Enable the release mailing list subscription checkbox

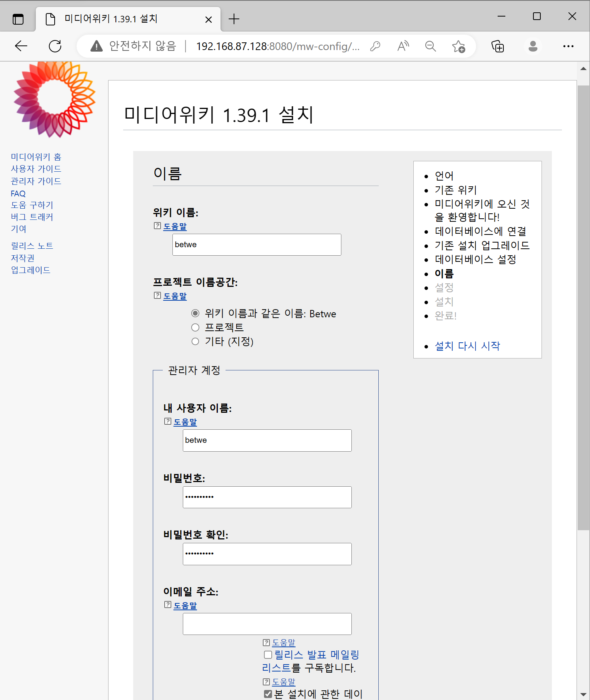[x=268, y=655]
